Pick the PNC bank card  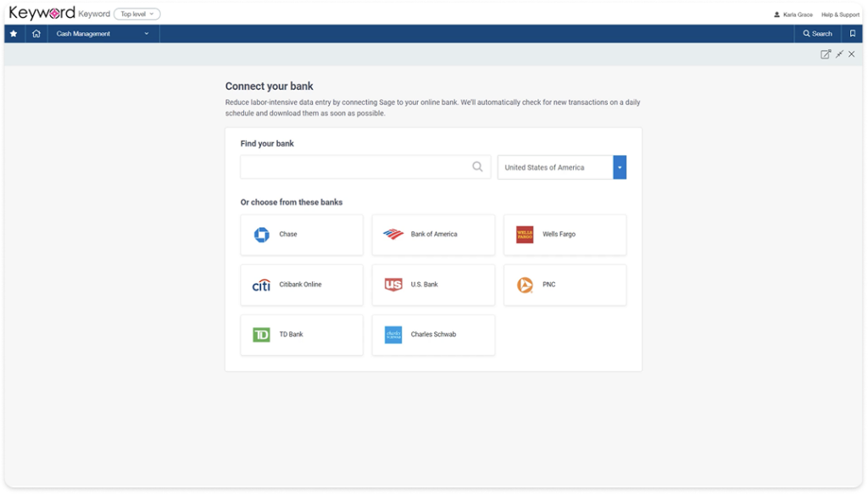pyautogui.click(x=565, y=285)
